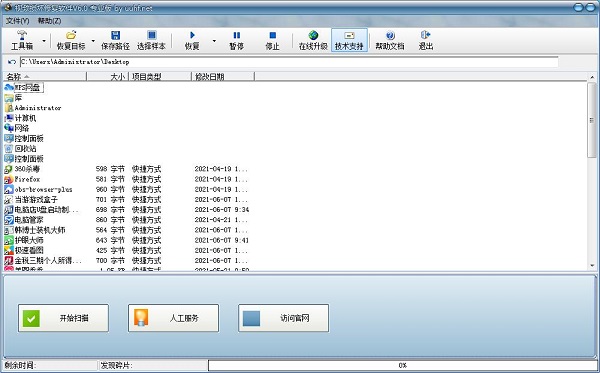Click the 598 字节 size cell
600x373 pixels.
point(110,169)
